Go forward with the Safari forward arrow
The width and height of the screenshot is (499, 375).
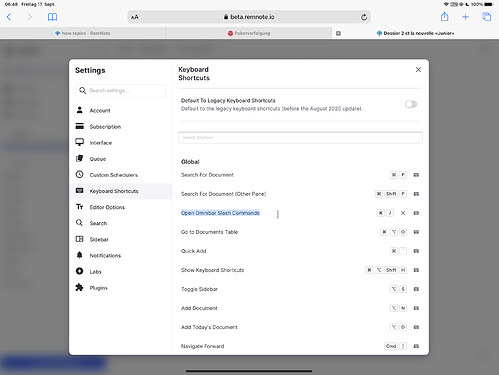pyautogui.click(x=30, y=17)
